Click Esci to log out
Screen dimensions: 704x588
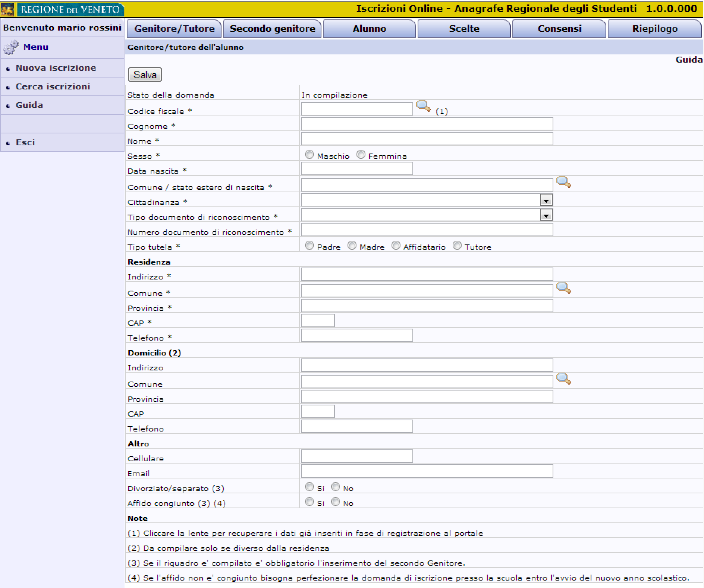pyautogui.click(x=25, y=142)
